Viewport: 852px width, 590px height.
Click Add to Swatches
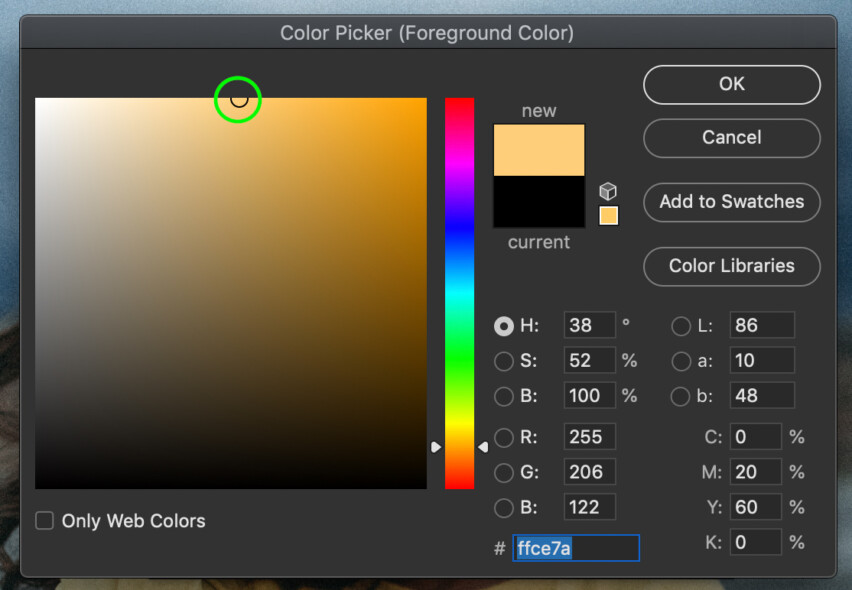(x=731, y=202)
